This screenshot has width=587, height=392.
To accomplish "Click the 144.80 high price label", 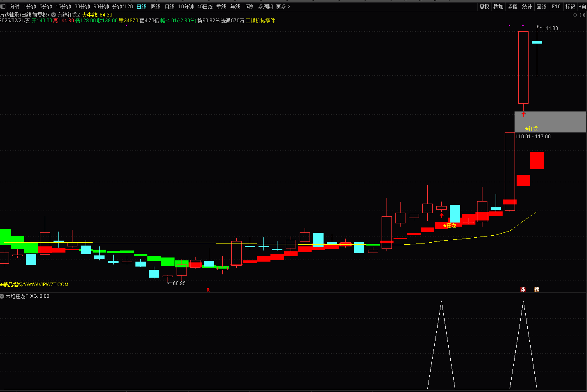I will pyautogui.click(x=550, y=28).
